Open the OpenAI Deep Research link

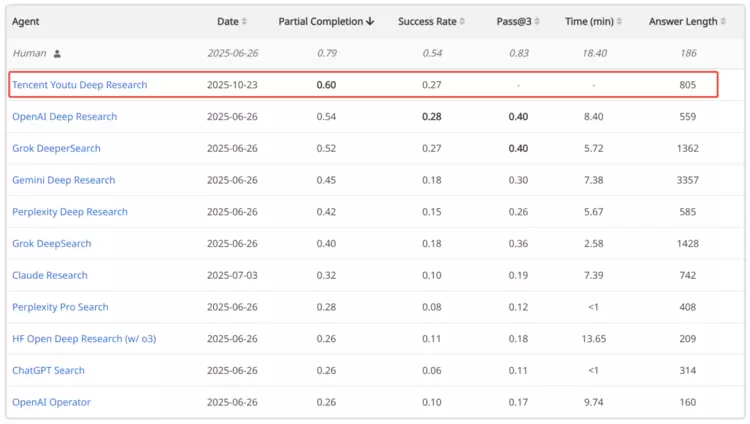(x=64, y=117)
